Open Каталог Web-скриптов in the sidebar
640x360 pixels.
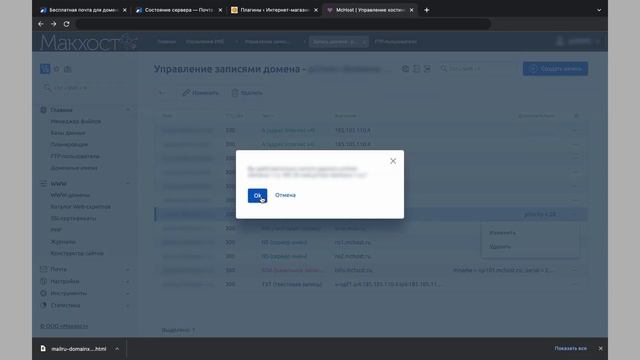(80, 207)
